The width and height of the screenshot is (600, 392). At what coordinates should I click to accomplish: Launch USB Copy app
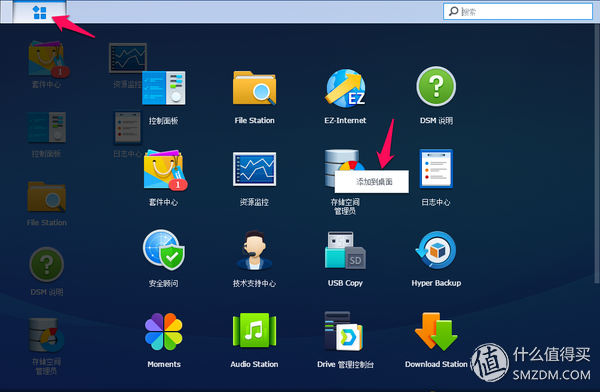click(345, 250)
